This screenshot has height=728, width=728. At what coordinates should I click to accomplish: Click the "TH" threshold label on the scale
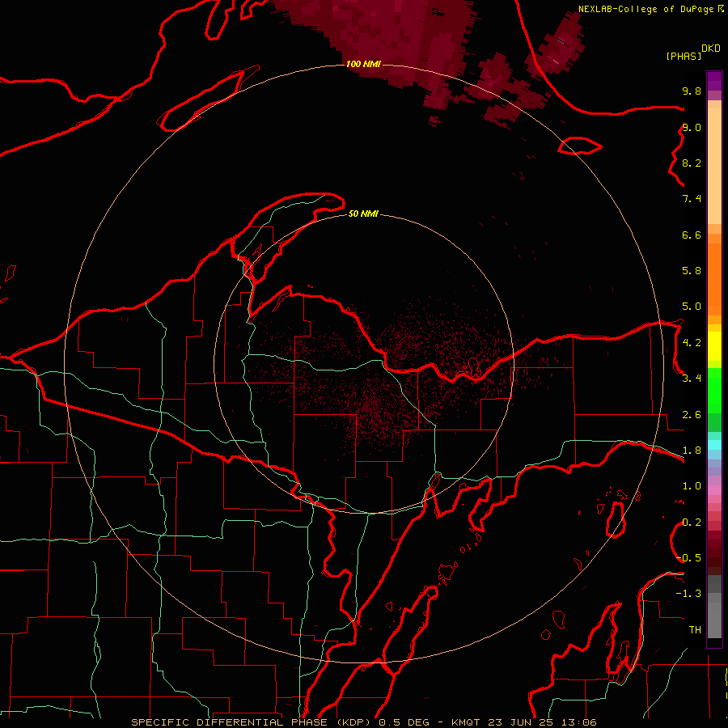[x=695, y=630]
